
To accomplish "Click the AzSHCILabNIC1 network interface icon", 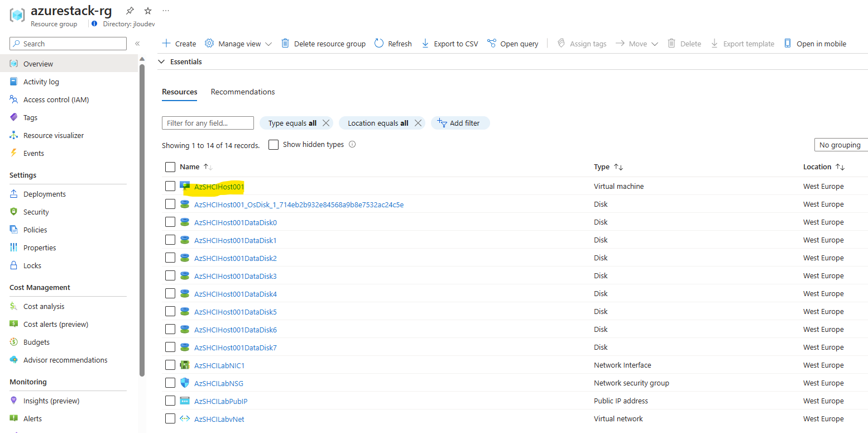I will [x=185, y=365].
